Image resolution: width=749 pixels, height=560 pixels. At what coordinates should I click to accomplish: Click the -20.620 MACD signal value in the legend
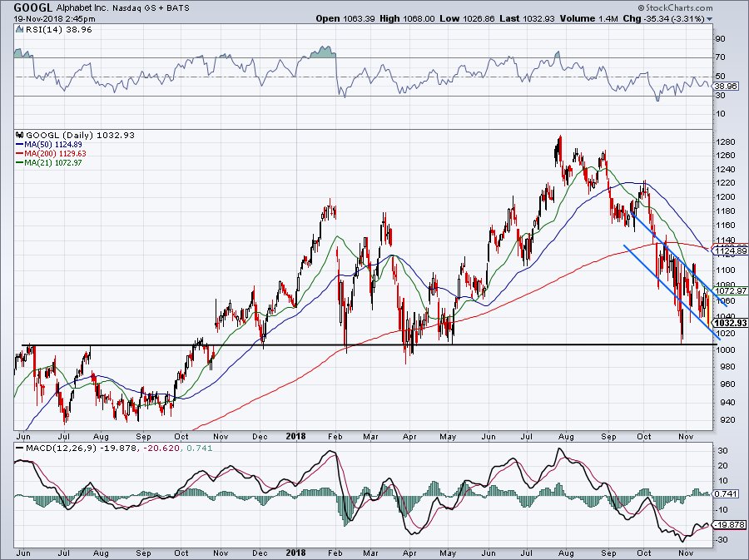pyautogui.click(x=161, y=448)
